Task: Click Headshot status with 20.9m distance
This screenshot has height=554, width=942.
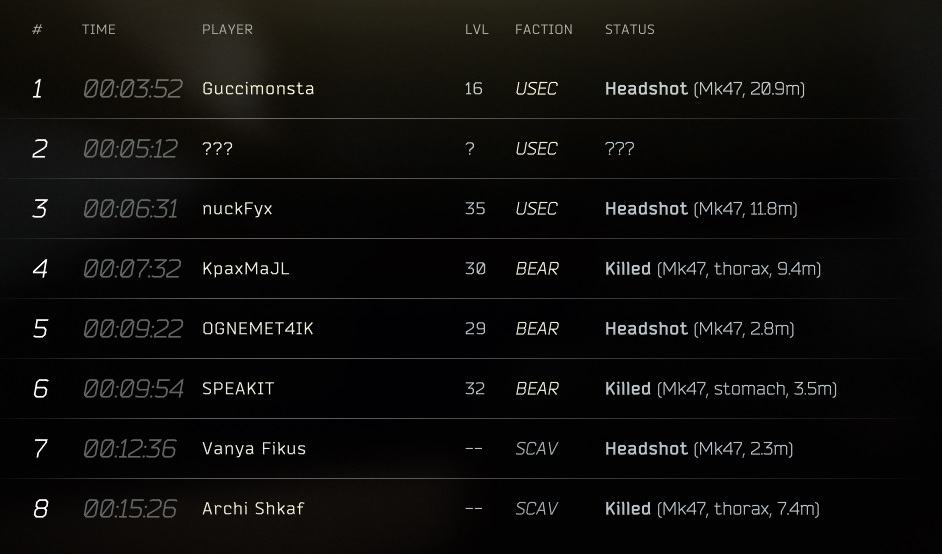Action: pyautogui.click(x=705, y=89)
